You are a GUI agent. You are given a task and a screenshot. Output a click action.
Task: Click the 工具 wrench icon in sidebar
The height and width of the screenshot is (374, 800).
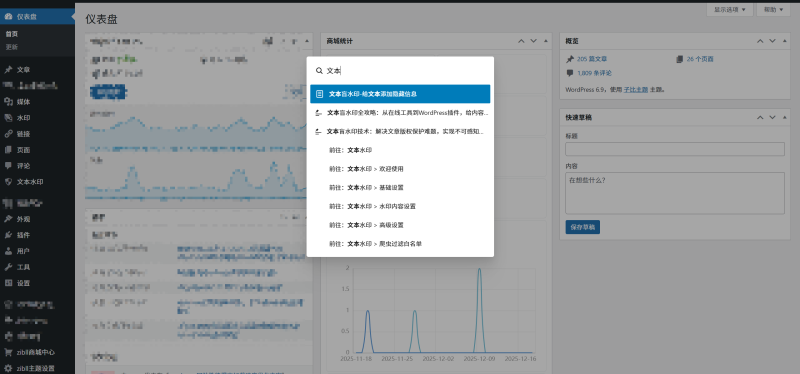tap(8, 267)
